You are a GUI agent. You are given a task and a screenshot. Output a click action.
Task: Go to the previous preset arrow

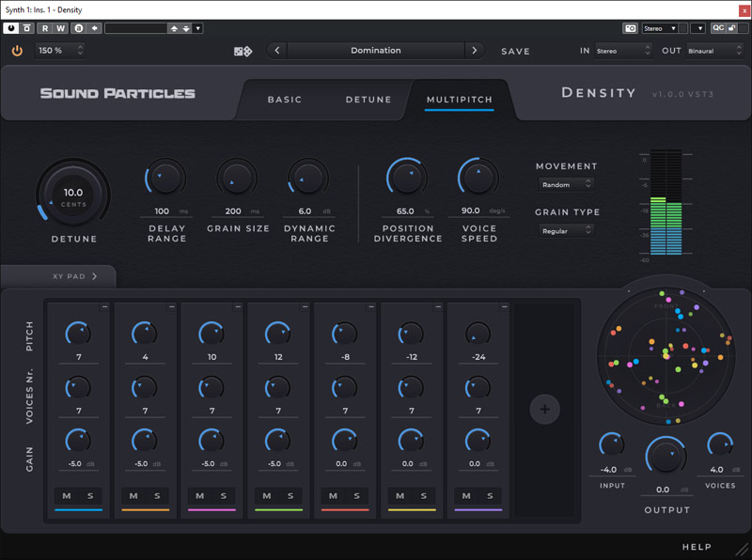(x=276, y=51)
